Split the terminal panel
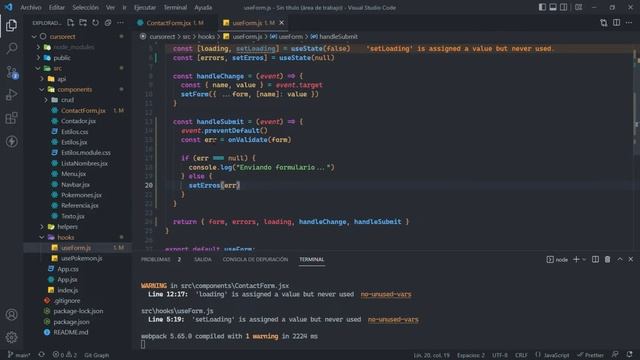This screenshot has width=640, height=360. tap(596, 259)
